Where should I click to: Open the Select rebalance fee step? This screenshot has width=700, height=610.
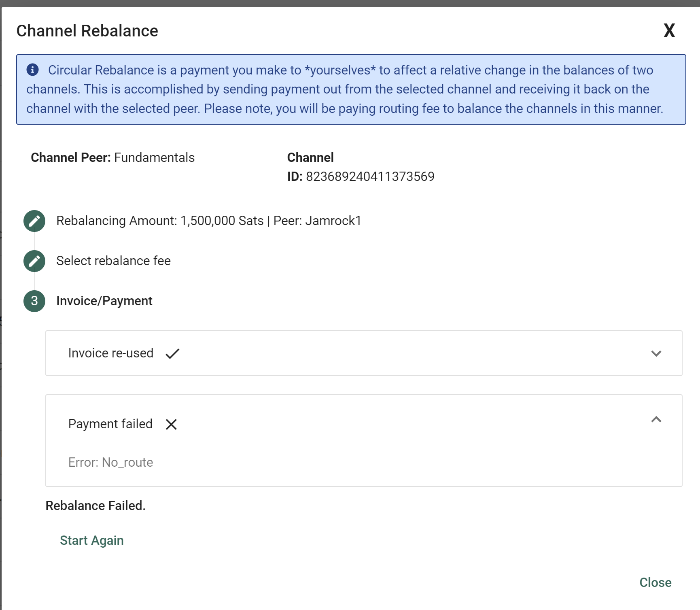click(113, 261)
